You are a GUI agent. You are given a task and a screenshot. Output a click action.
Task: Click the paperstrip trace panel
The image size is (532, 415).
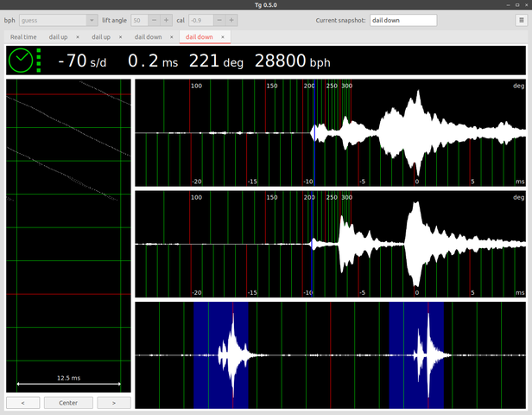point(68,236)
